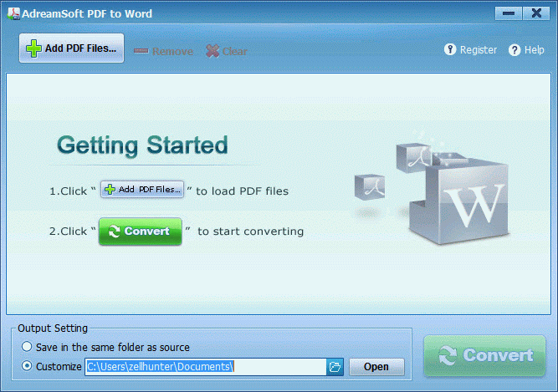Click the Output Setting group label
Viewport: 558px width, 392px height.
[x=53, y=328]
